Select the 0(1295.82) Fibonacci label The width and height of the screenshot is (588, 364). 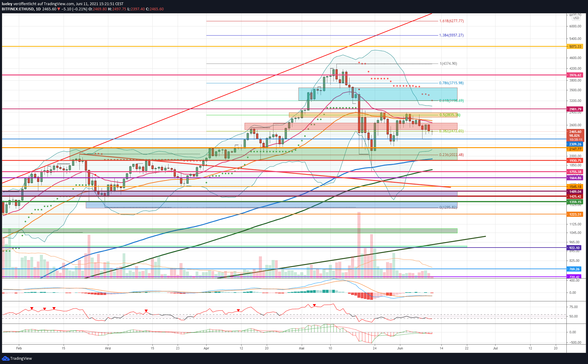448,207
